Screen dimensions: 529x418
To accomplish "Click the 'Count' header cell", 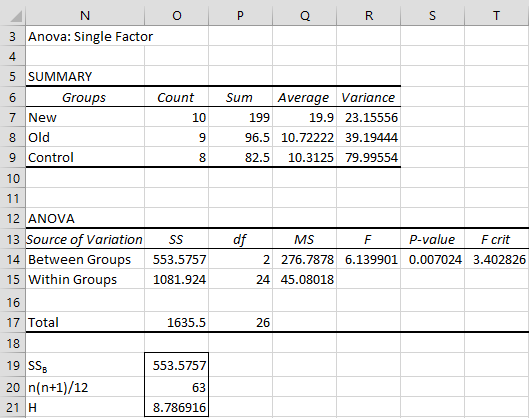I will click(x=176, y=97).
